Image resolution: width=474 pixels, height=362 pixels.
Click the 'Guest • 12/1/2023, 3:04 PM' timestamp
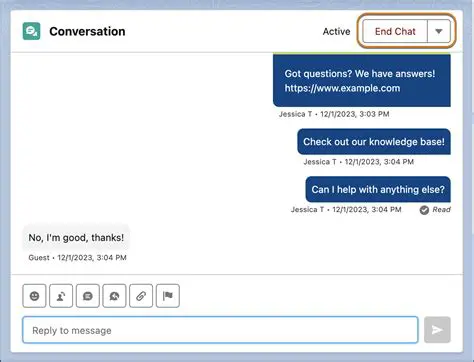(77, 258)
